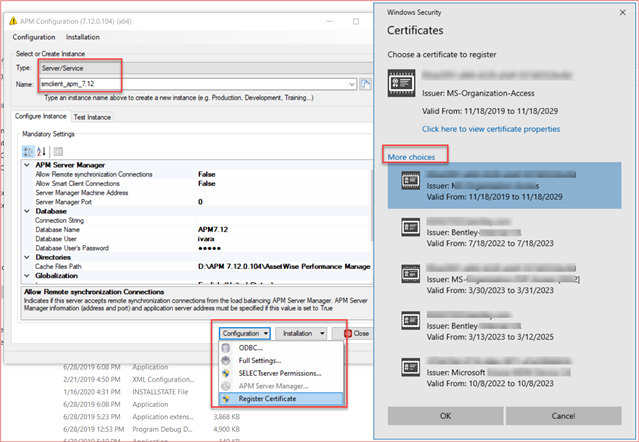Collapse the Globalization category
The image size is (639, 442).
click(27, 276)
